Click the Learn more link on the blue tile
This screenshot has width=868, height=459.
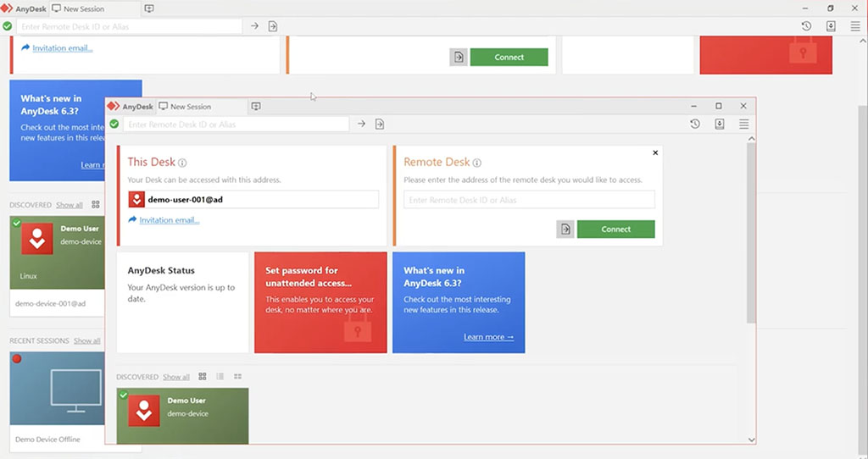point(489,337)
